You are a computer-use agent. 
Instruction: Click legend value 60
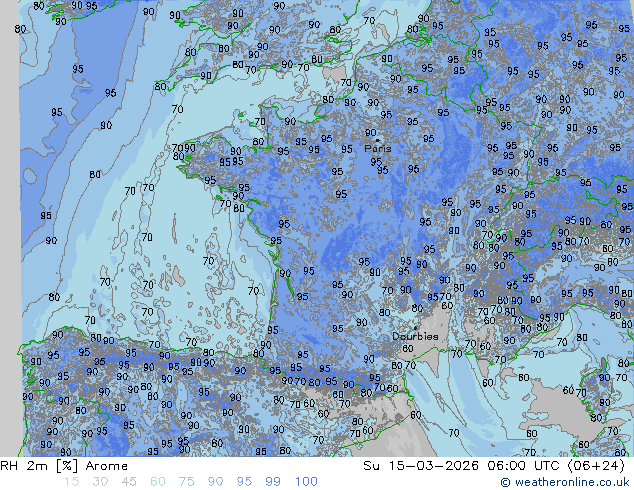pos(158,482)
